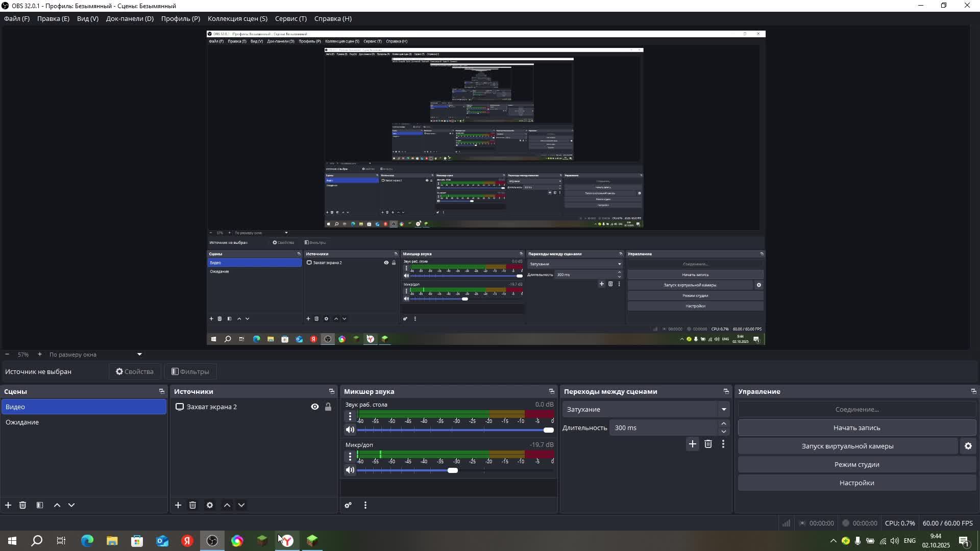The image size is (980, 551).
Task: Move source up with arrow icon
Action: click(x=227, y=505)
